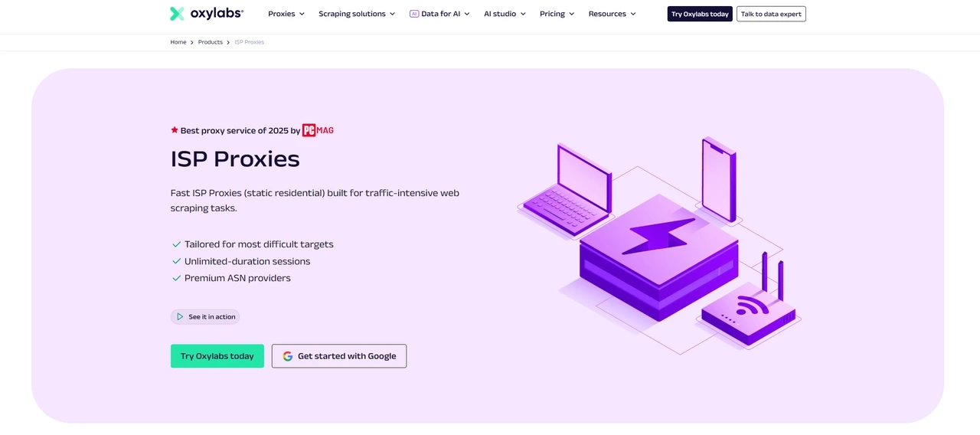This screenshot has height=435, width=980.
Task: Click the red star icon before Best proxy service
Action: (x=175, y=130)
